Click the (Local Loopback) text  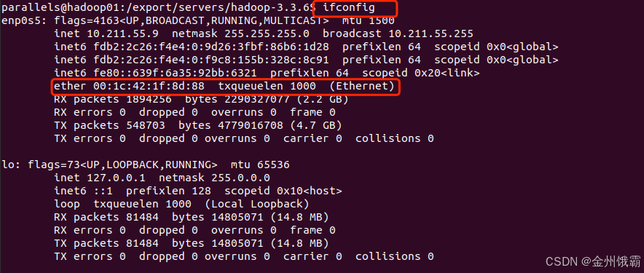coord(257,204)
